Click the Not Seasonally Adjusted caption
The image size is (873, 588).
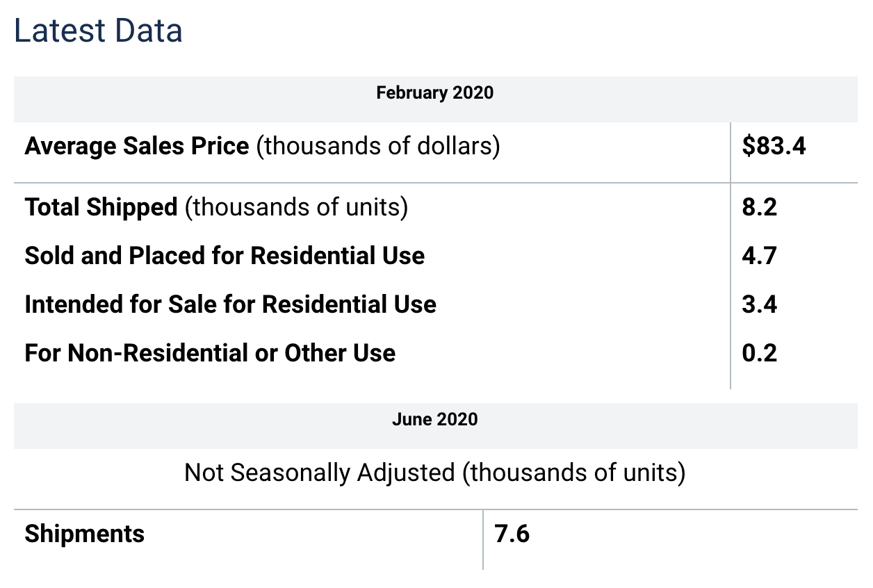click(x=435, y=473)
